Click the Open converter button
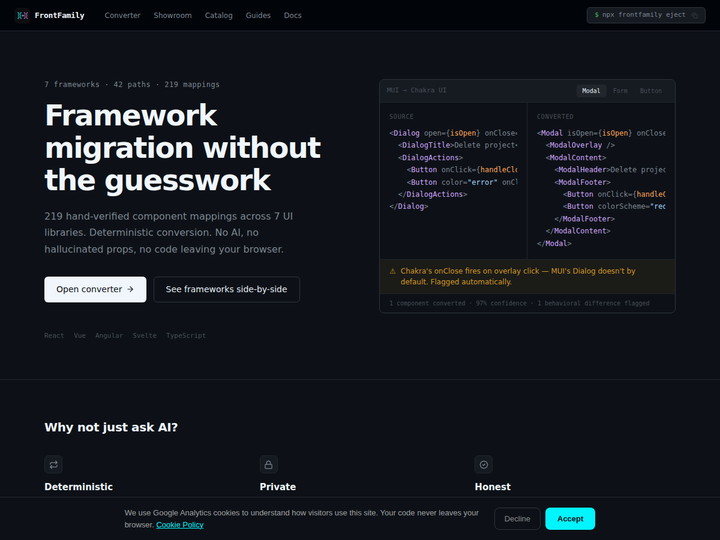The height and width of the screenshot is (540, 720). coord(95,289)
